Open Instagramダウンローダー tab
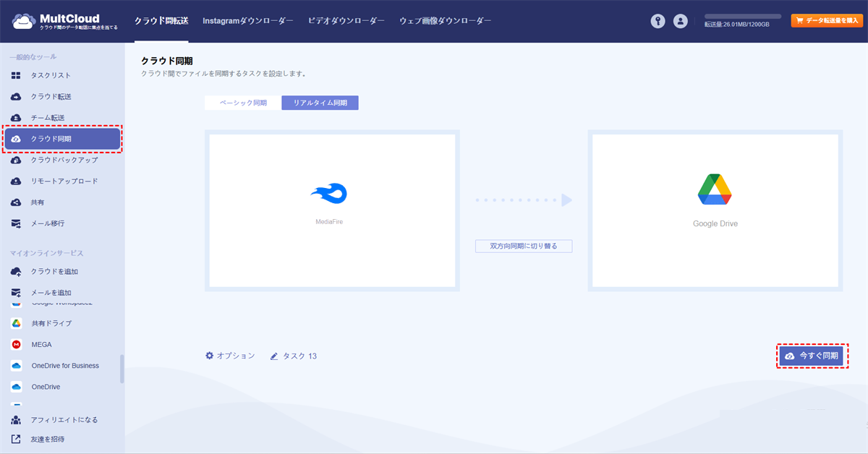 (x=248, y=21)
